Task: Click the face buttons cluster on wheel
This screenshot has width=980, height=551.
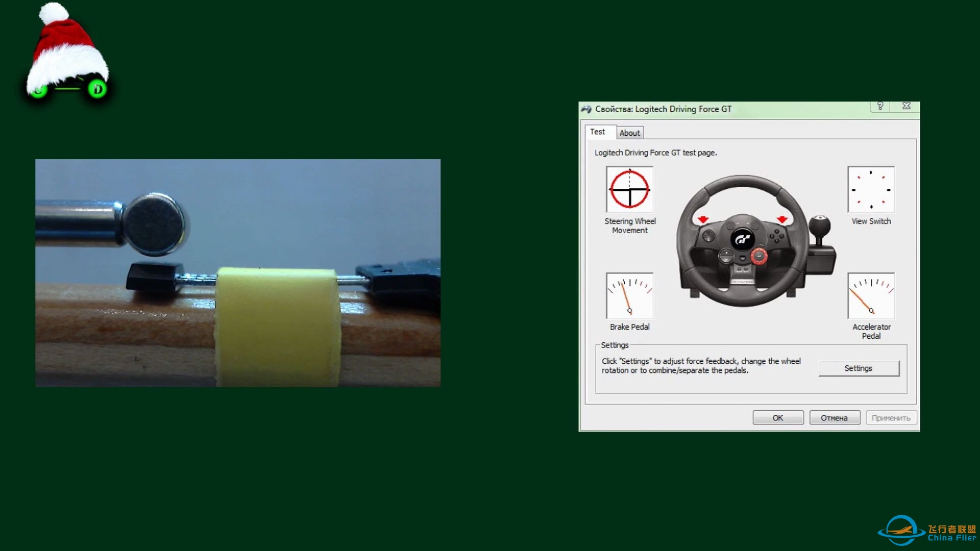Action: [x=777, y=235]
